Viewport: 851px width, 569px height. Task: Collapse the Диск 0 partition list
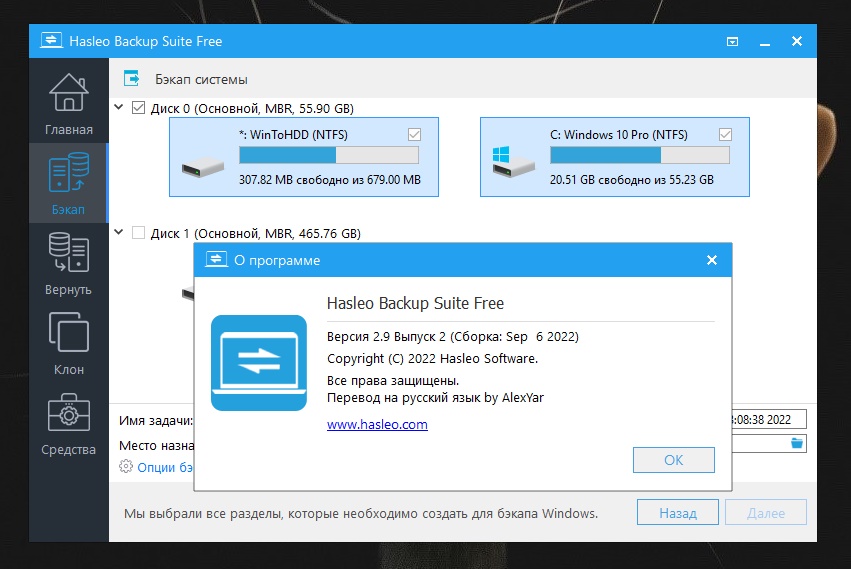point(119,107)
